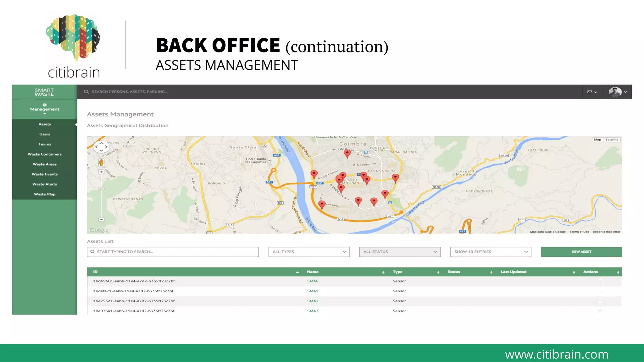This screenshot has height=362, width=644.
Task: Click the red marker near Bombarda
Action: [x=322, y=205]
